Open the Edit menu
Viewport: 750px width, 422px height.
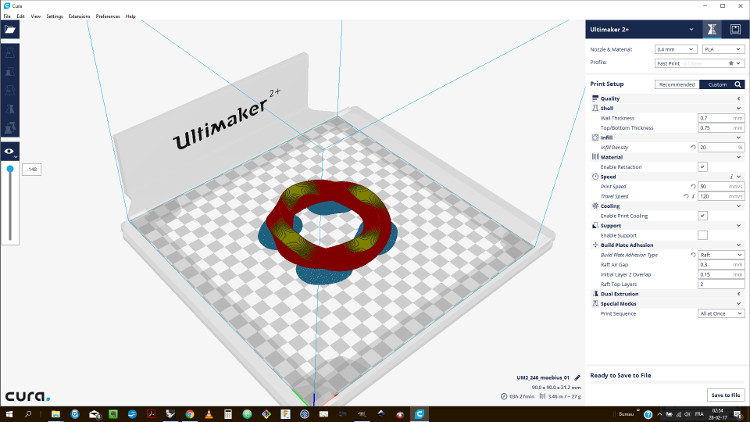click(x=21, y=16)
